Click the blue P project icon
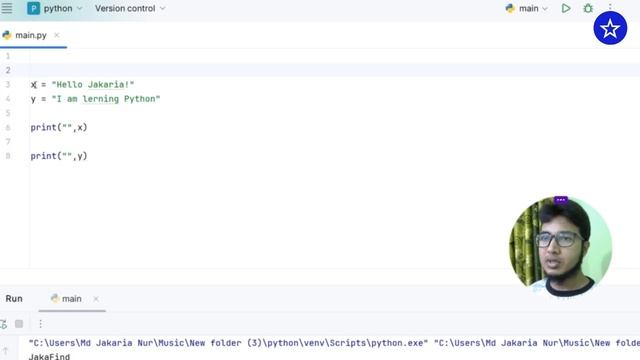The image size is (640, 360). click(x=33, y=8)
